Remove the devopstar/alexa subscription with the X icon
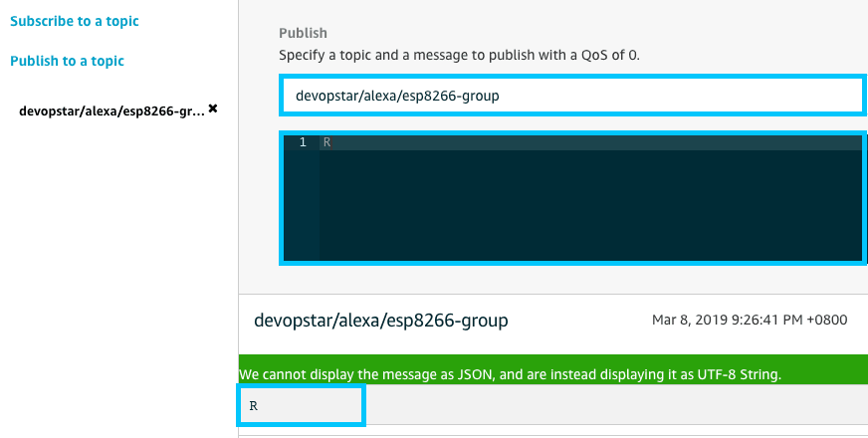 [x=212, y=109]
